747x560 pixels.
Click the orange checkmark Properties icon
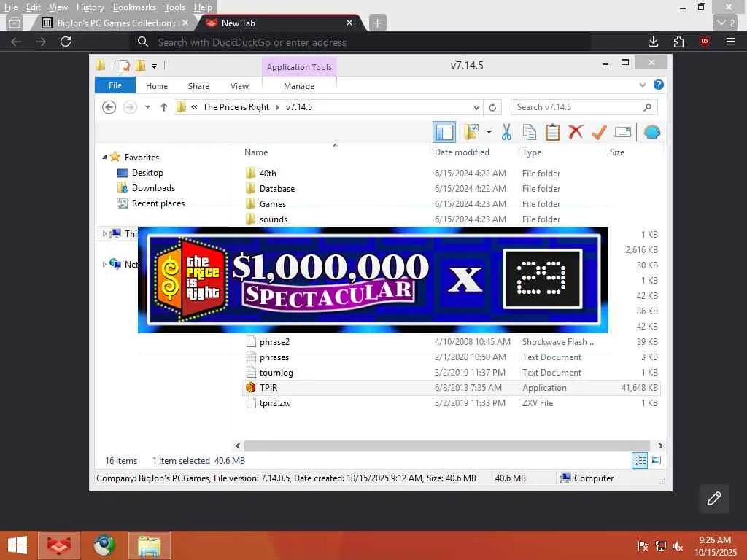599,132
